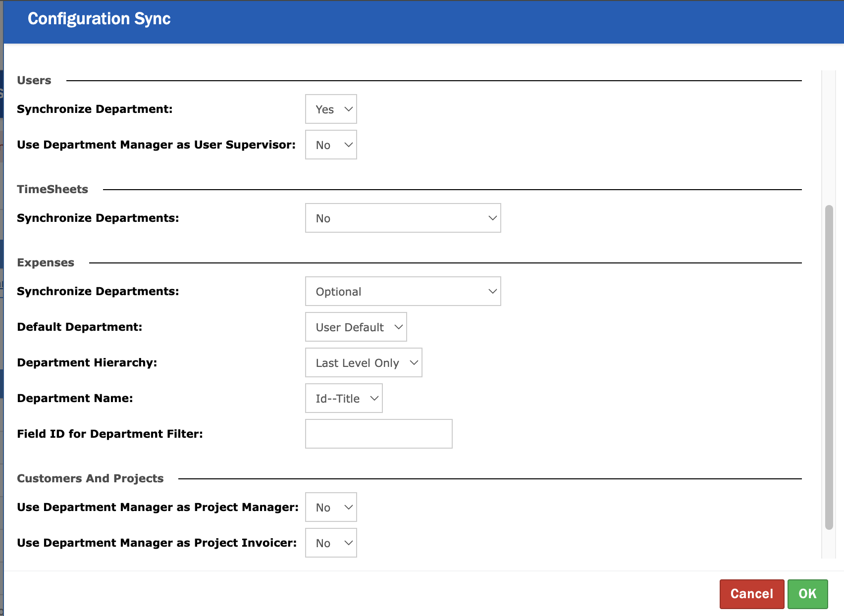Click the Users section heading
This screenshot has height=616, width=844.
coord(34,80)
